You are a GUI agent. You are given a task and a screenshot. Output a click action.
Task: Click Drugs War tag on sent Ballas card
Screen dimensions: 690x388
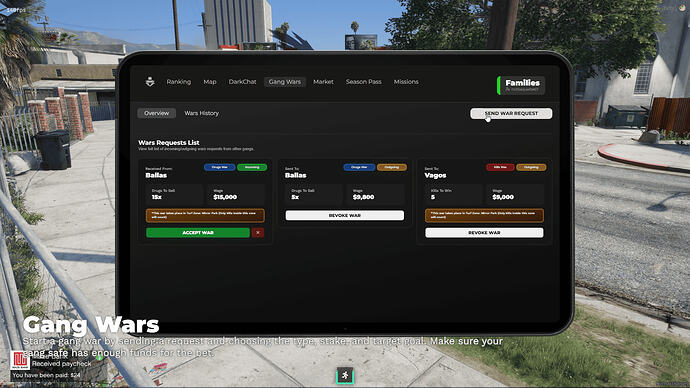pyautogui.click(x=359, y=167)
